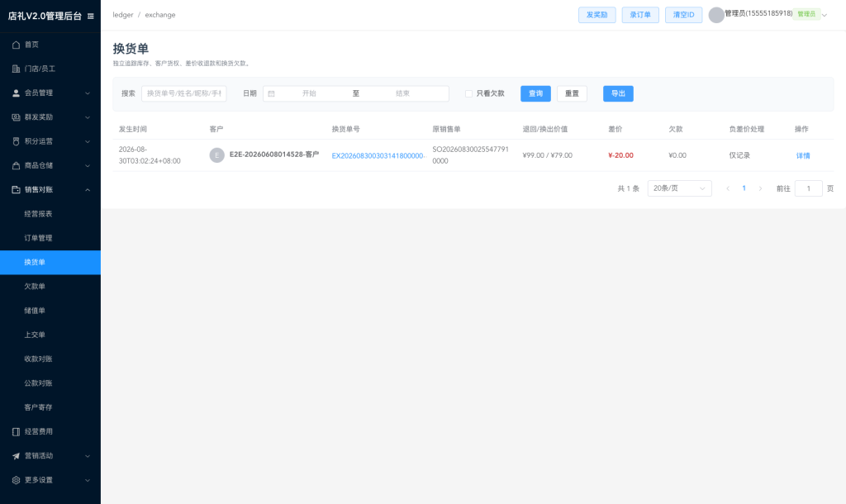Click the admin user avatar circle
The width and height of the screenshot is (846, 504).
coord(716,15)
